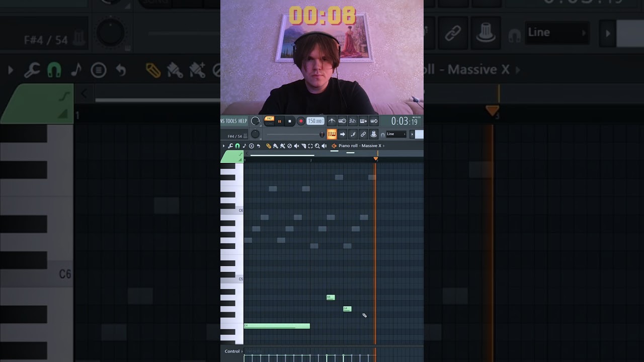The image size is (644, 362).
Task: Click the 0:03:19 time display
Action: click(404, 122)
